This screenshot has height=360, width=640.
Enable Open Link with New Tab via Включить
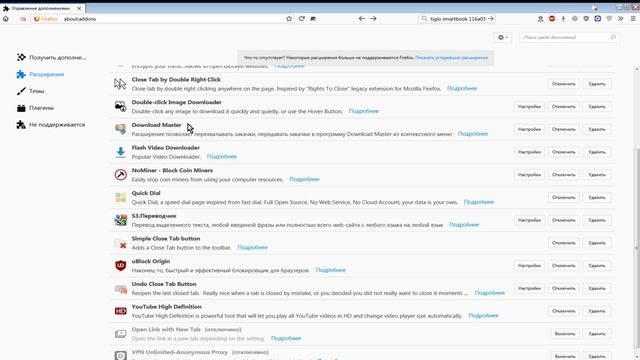[x=565, y=334]
